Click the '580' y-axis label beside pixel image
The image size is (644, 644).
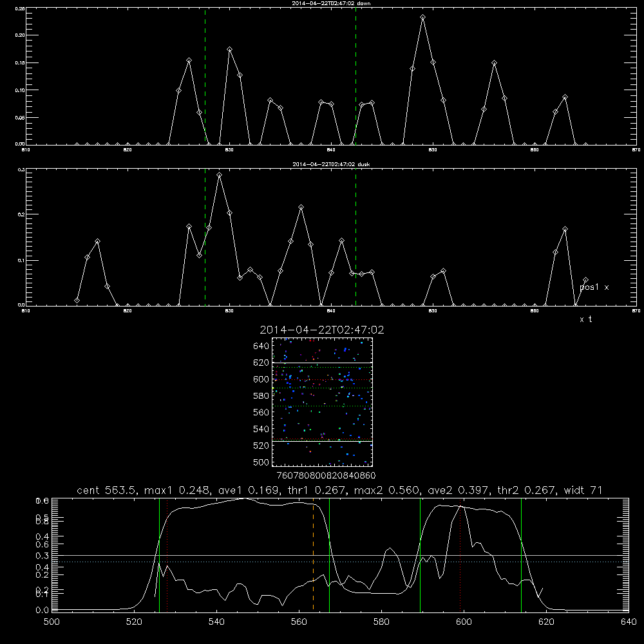(x=261, y=396)
